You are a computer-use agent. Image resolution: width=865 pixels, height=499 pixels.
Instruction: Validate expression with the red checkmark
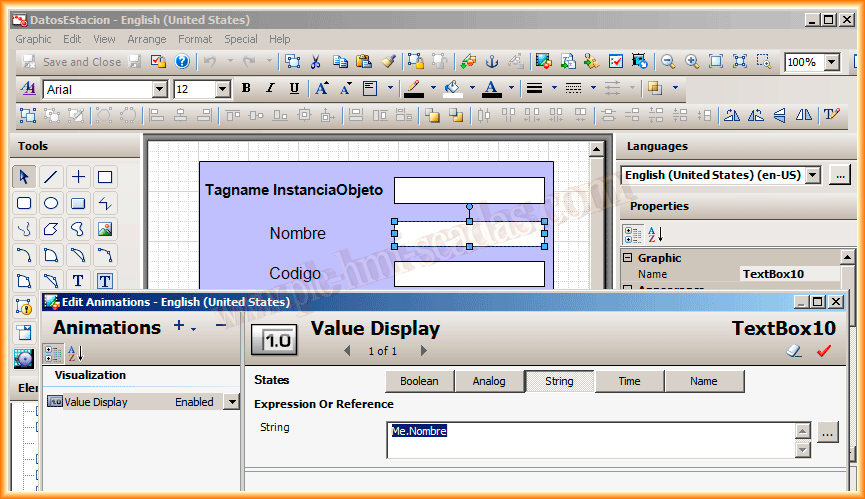[824, 351]
